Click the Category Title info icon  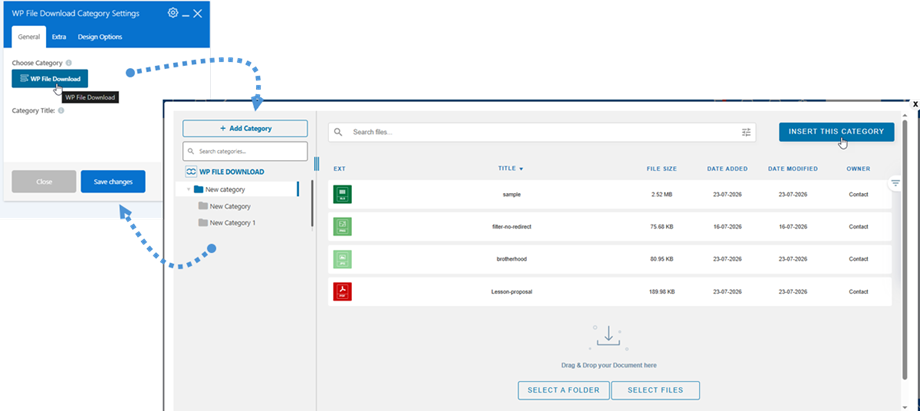tap(61, 110)
